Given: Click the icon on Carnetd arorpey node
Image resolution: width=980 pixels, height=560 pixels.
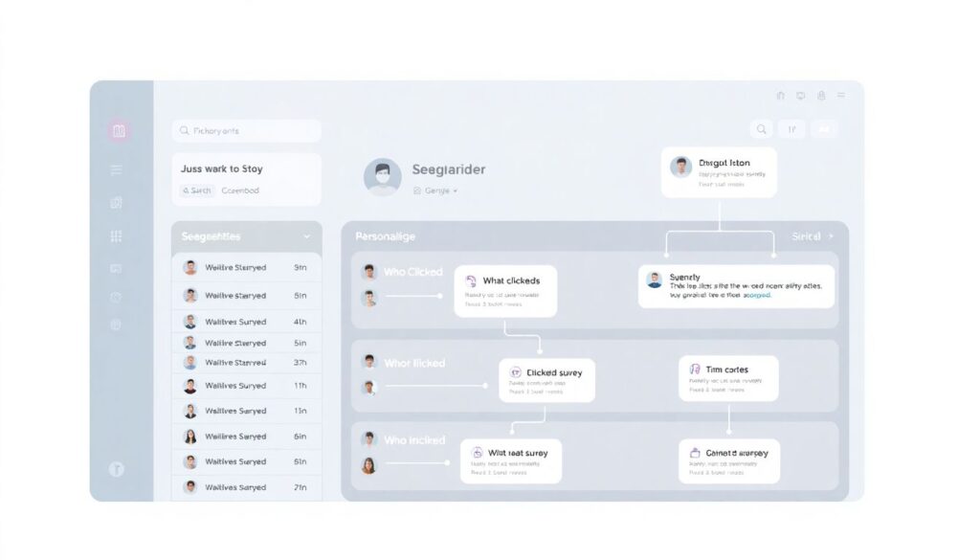Looking at the screenshot, I should tap(695, 453).
